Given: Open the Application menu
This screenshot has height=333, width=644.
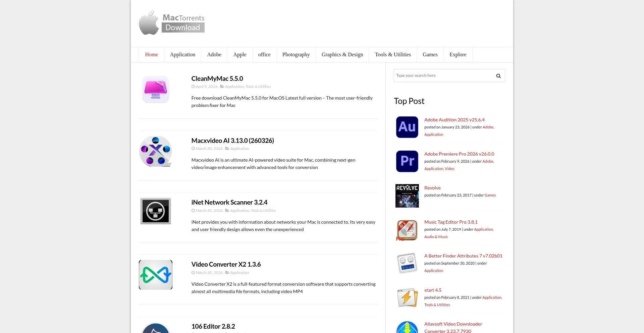Looking at the screenshot, I should click(x=182, y=55).
